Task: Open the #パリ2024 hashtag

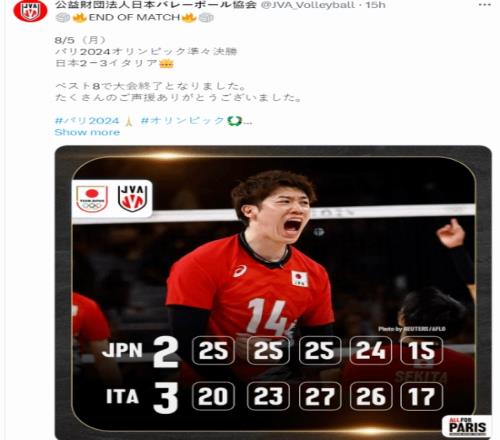Action: click(87, 121)
